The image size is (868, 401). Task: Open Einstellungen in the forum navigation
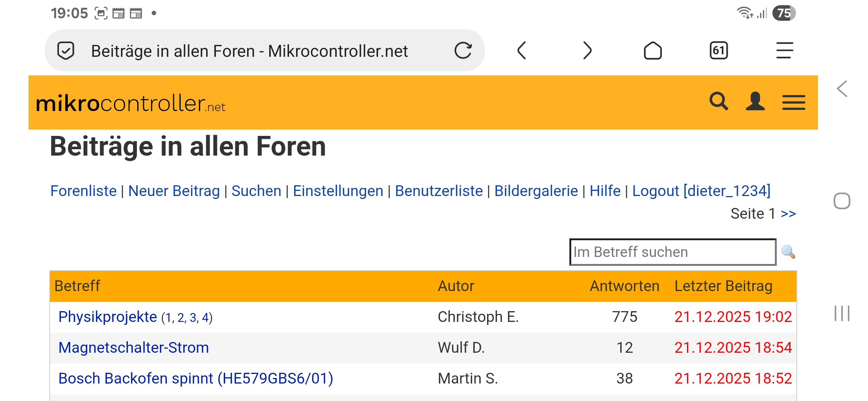(x=338, y=191)
